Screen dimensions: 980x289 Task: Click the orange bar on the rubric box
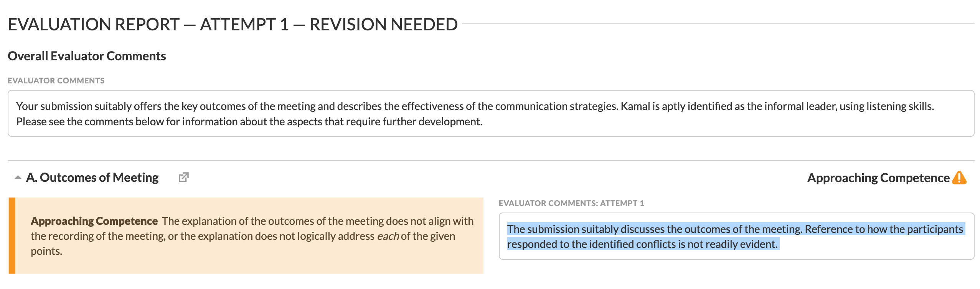(12, 235)
